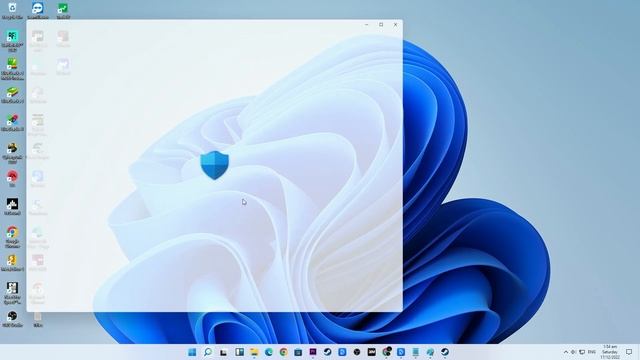This screenshot has width=640, height=360.
Task: Maximize the Windows Security window
Action: pyautogui.click(x=381, y=24)
